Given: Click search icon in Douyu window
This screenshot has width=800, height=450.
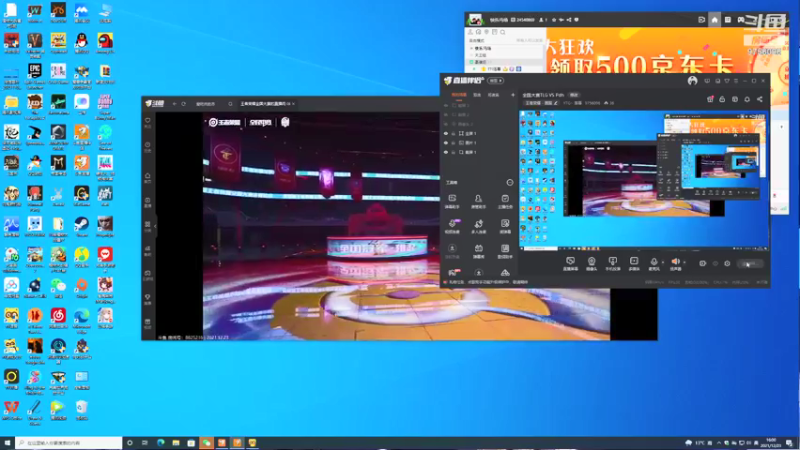Looking at the screenshot, I should tap(230, 104).
